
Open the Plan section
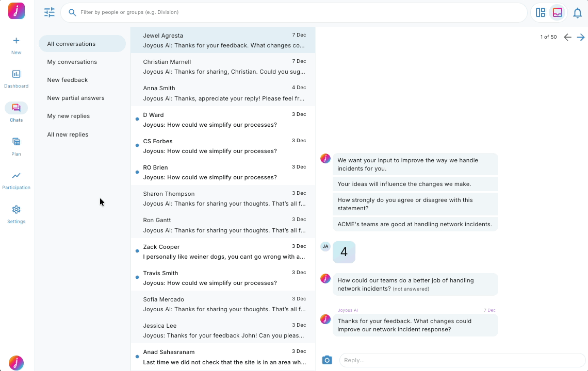point(16,144)
